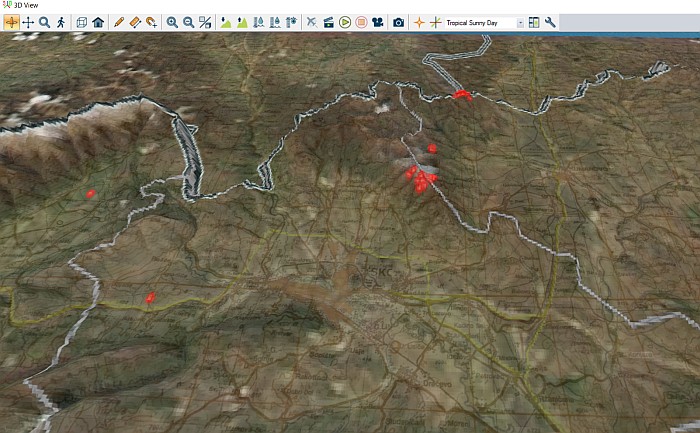Image resolution: width=700 pixels, height=433 pixels.
Task: Click the zoom out button
Action: pyautogui.click(x=188, y=22)
